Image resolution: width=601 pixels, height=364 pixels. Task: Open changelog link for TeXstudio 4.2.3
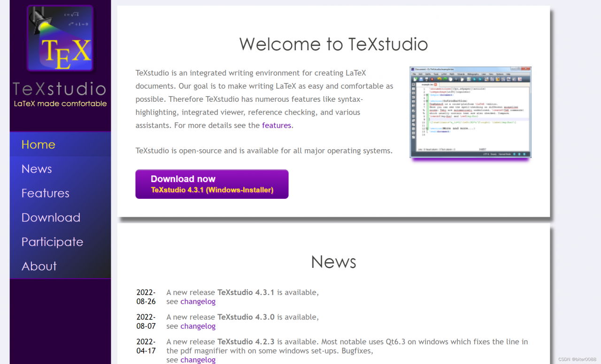(198, 360)
